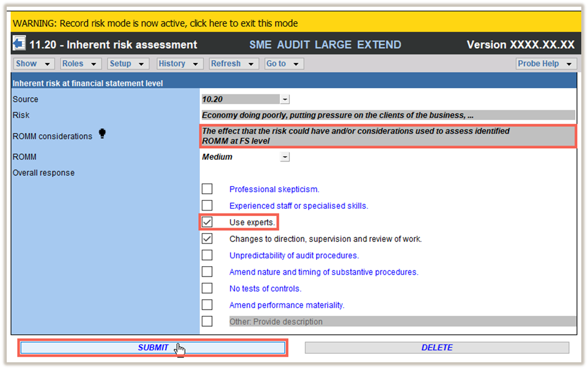The height and width of the screenshot is (369, 588).
Task: Click the back arrow icon beside 11.20
Action: 19,43
